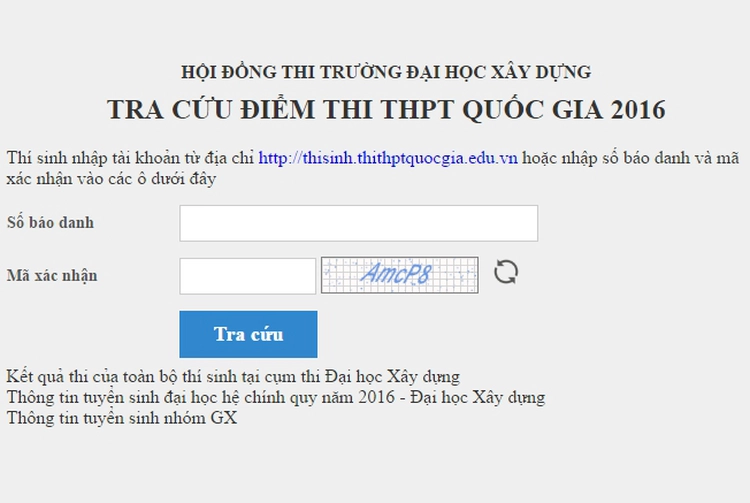
Task: Click the Mã xác nhận label
Action: coord(52,275)
